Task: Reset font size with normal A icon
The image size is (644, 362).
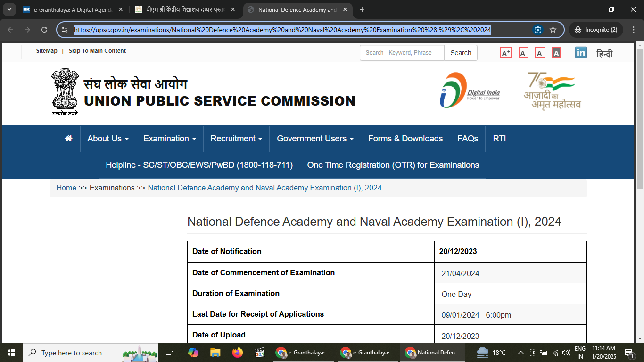Action: [523, 53]
